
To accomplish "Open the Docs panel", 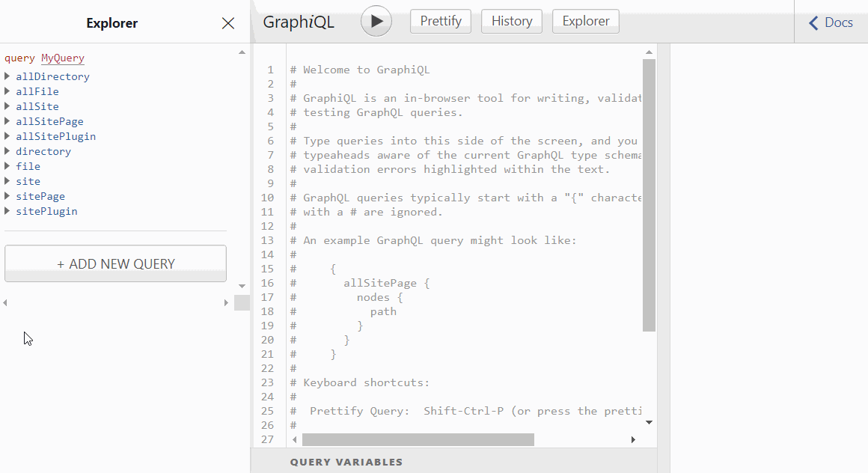I will point(831,22).
